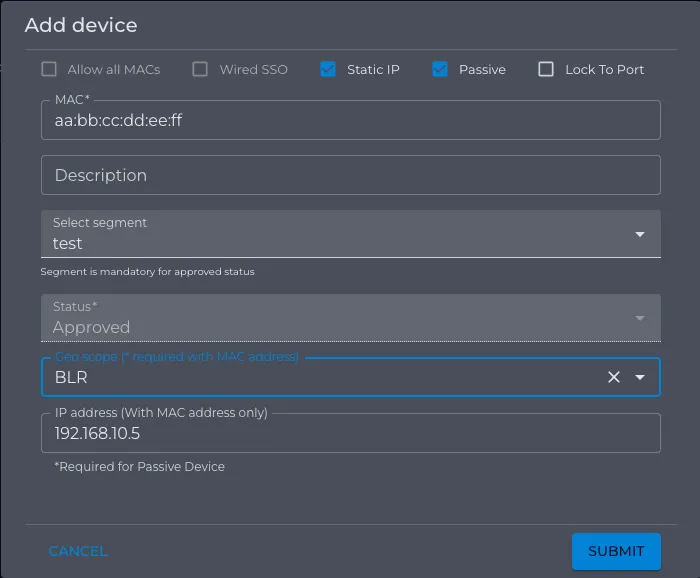
Task: Edit the IP address field
Action: click(x=350, y=433)
